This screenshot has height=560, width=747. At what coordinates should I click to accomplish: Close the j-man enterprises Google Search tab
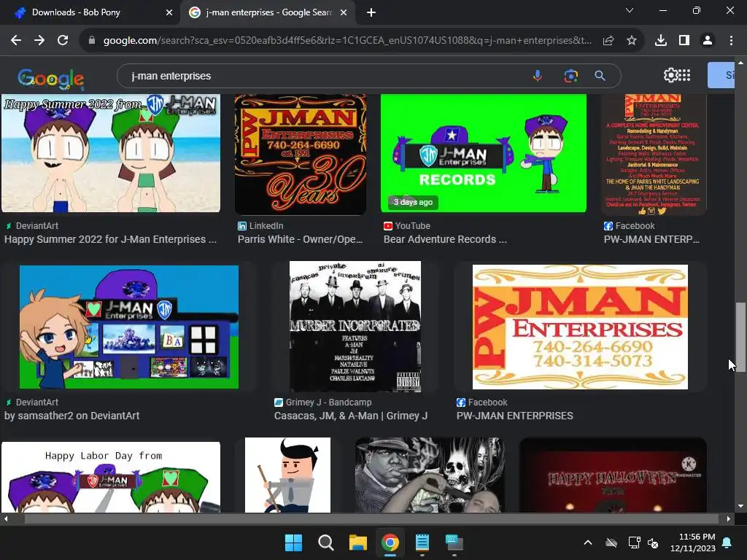coord(344,12)
